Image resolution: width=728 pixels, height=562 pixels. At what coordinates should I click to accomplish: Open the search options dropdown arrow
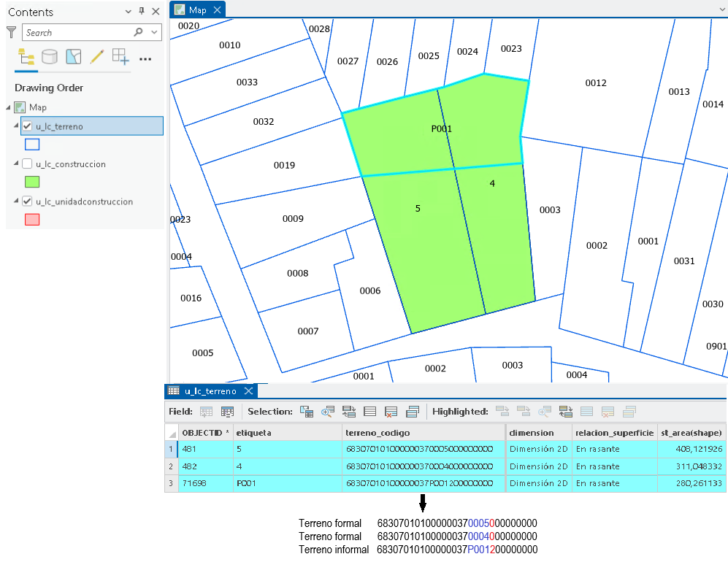(154, 33)
